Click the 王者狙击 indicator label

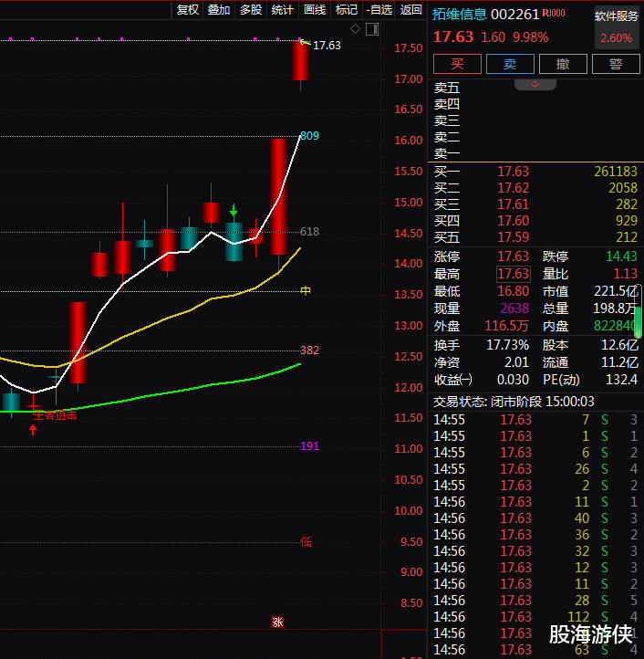55,415
